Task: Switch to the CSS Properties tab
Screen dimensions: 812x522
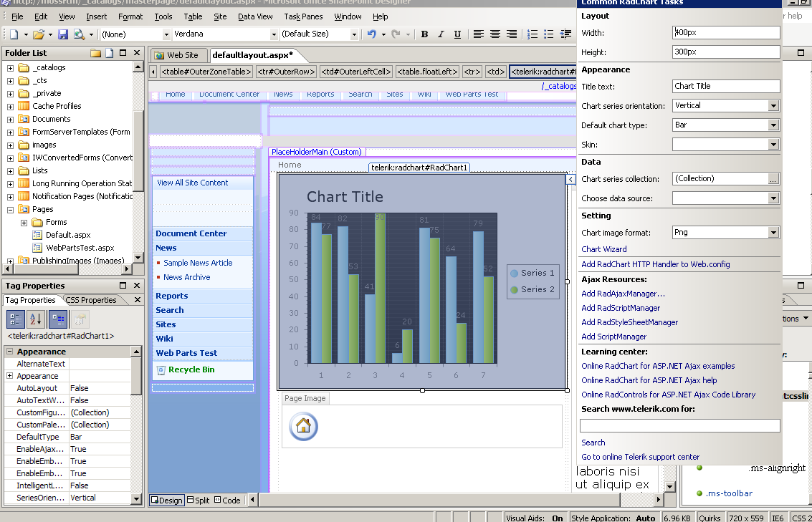Action: [x=91, y=300]
